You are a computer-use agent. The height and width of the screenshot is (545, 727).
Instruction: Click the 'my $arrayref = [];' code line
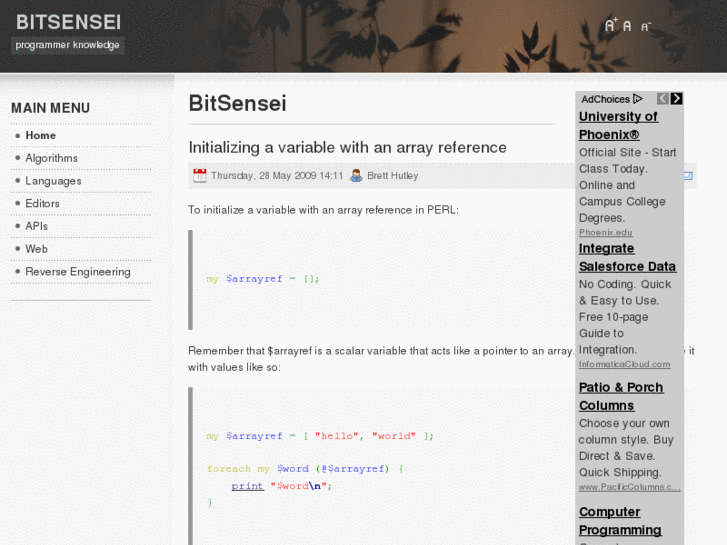(263, 279)
